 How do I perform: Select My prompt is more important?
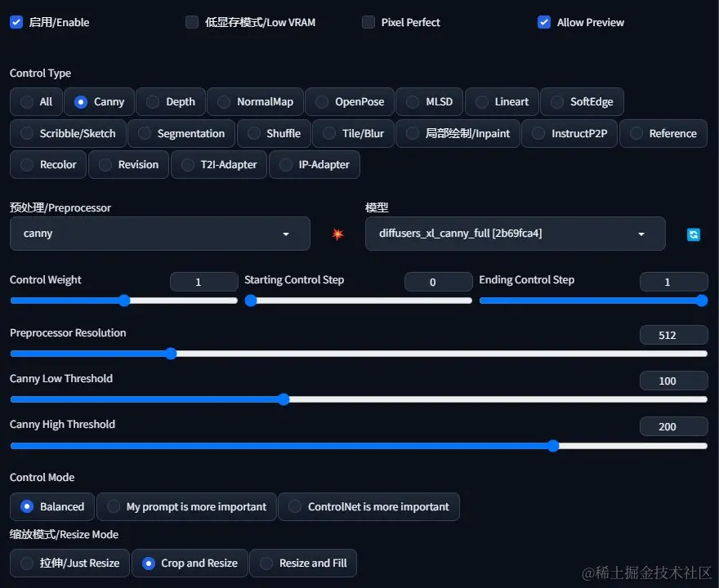186,507
